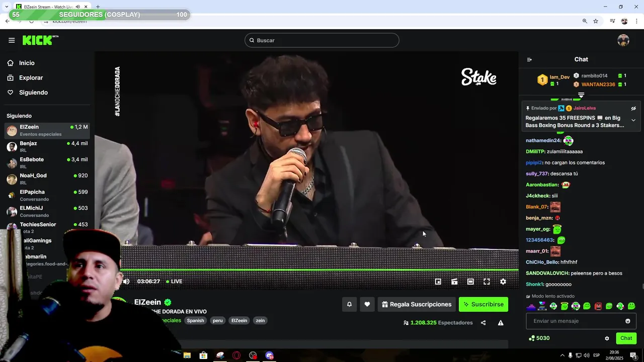
Task: Click the LIVE indicator in player
Action: click(174, 282)
